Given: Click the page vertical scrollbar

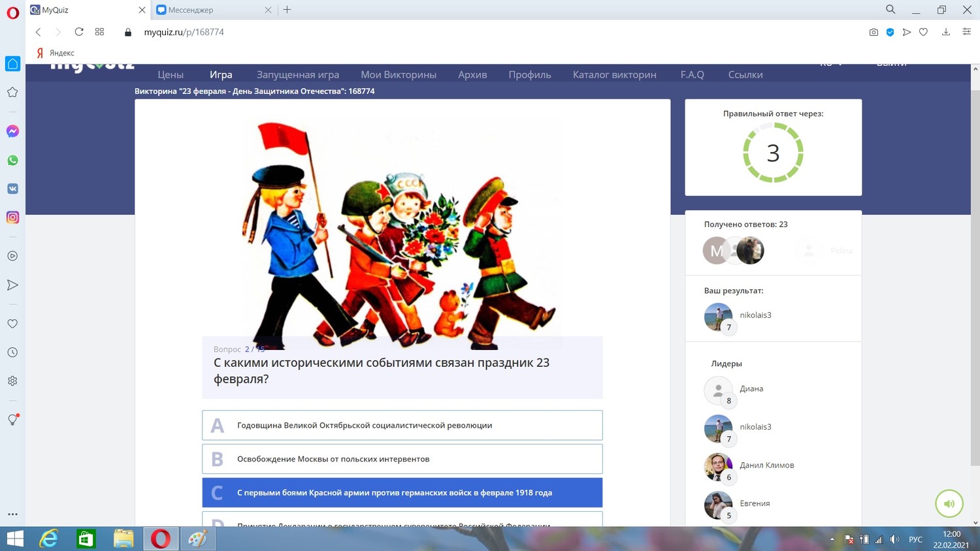Looking at the screenshot, I should [975, 277].
